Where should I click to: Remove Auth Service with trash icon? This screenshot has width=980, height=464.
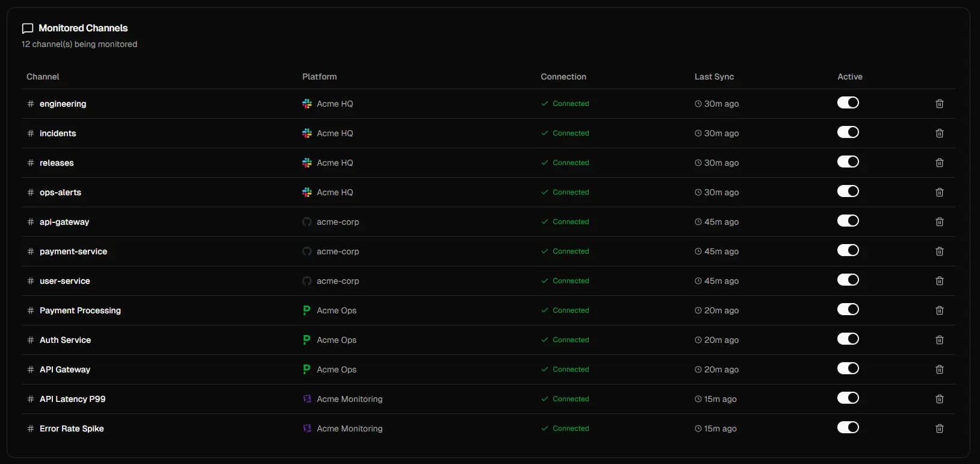click(939, 340)
